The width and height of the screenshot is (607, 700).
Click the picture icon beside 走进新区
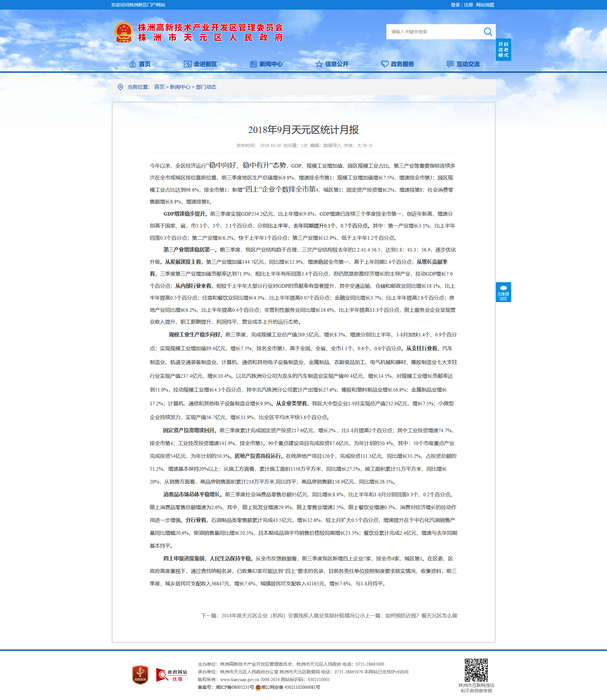187,64
